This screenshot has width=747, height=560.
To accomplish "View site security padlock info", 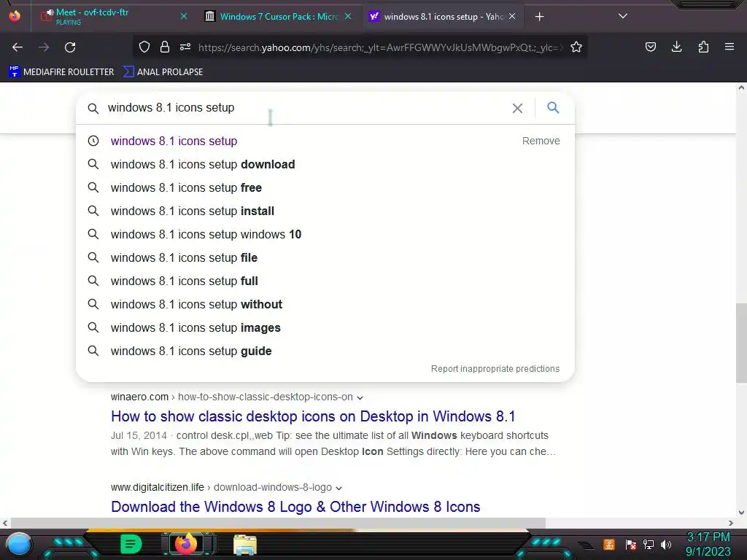I will coord(165,47).
